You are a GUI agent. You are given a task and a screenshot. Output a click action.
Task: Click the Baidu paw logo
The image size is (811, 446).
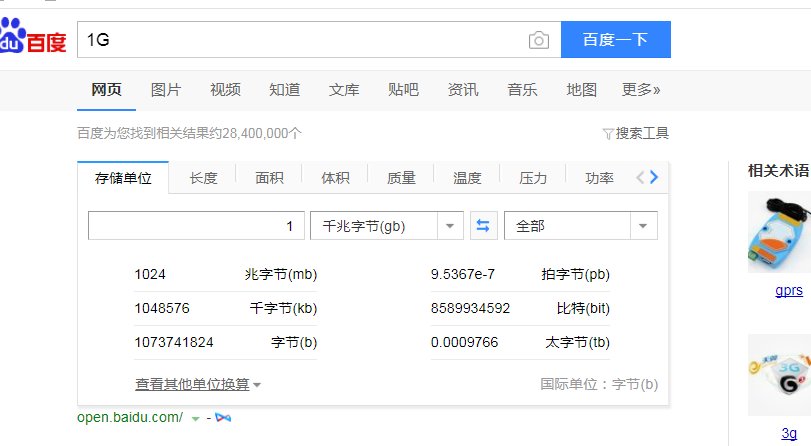(33, 36)
